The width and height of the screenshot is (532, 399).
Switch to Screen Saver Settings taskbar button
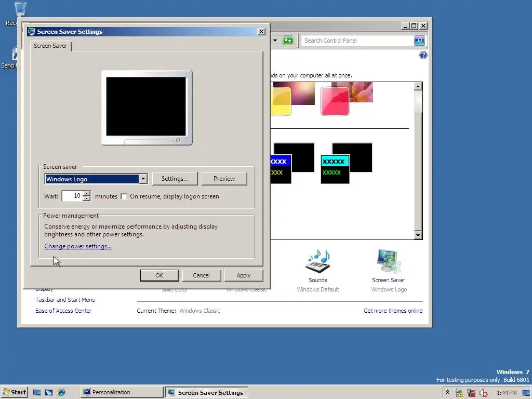coord(207,393)
